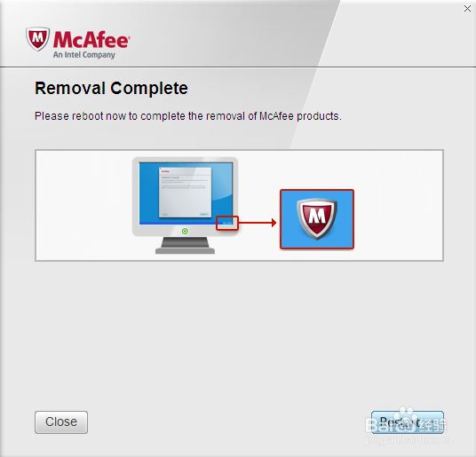476x457 pixels.
Task: Click the Baidu paw watermark logo
Action: click(406, 415)
